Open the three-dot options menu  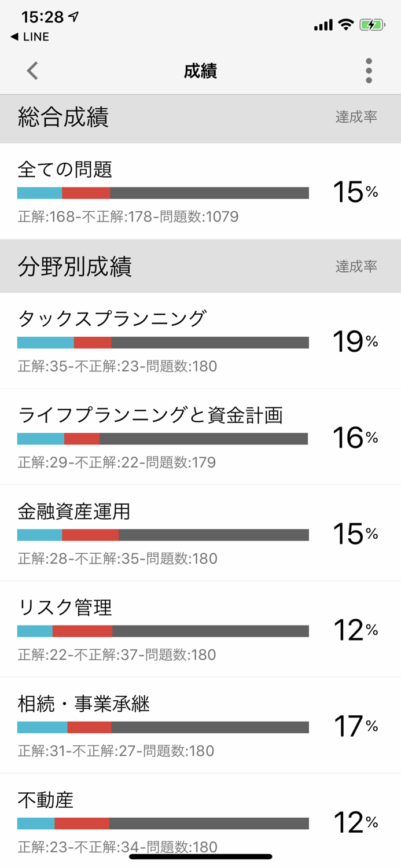368,70
